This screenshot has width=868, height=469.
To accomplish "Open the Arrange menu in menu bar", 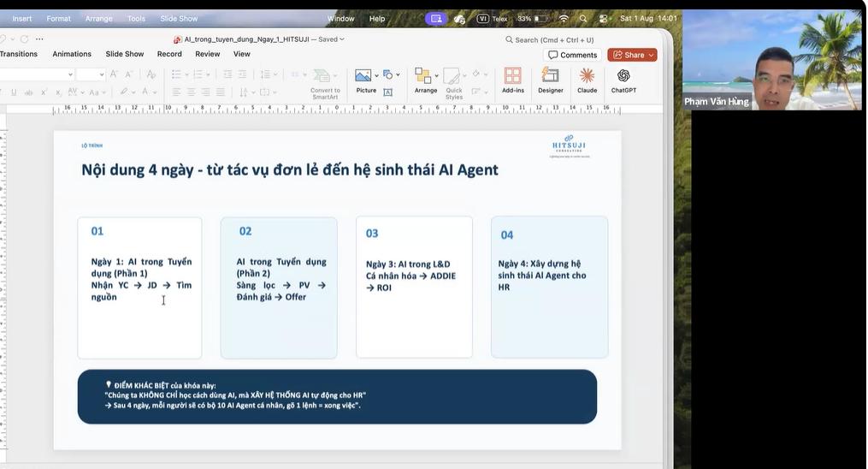I will 98,18.
